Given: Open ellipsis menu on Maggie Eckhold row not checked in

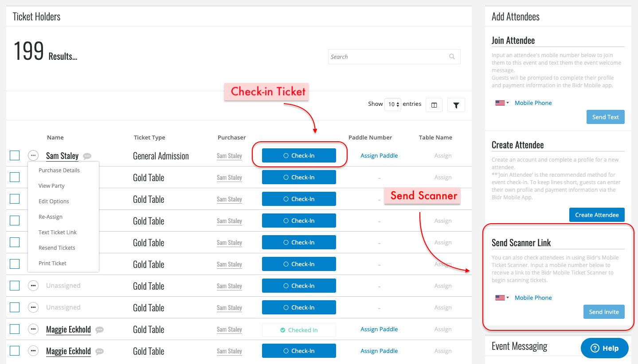Looking at the screenshot, I should (33, 351).
